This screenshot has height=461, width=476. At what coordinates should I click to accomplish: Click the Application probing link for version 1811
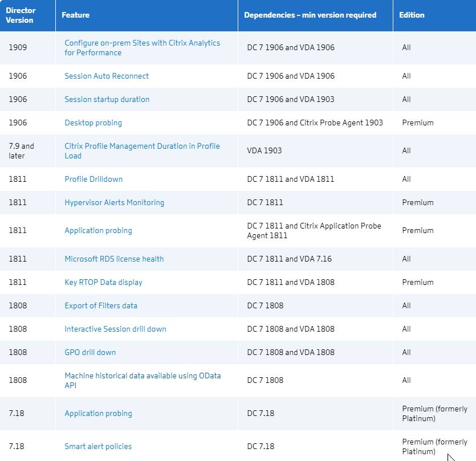point(99,230)
